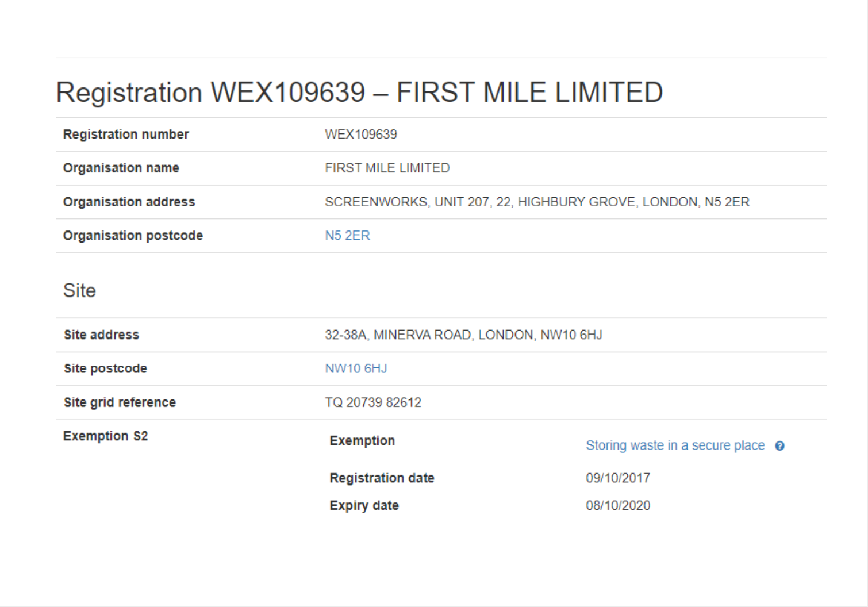The image size is (868, 607).
Task: Click the Registration WEX109639 page heading
Action: (359, 93)
